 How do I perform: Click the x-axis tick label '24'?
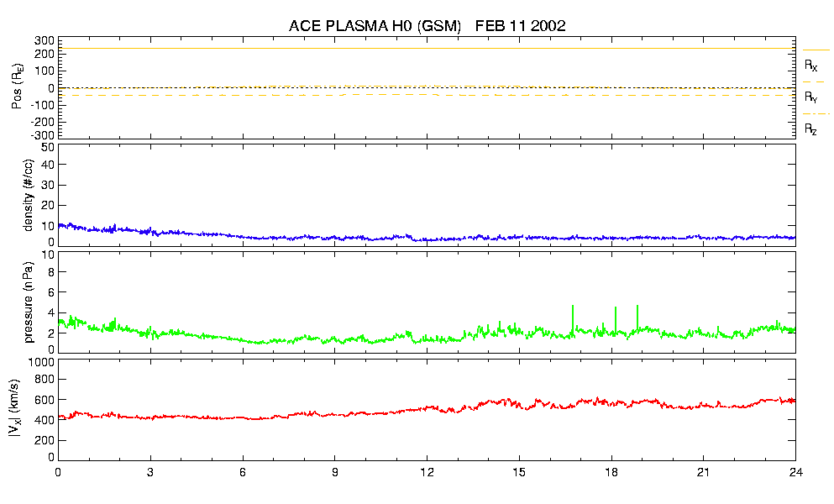point(795,472)
